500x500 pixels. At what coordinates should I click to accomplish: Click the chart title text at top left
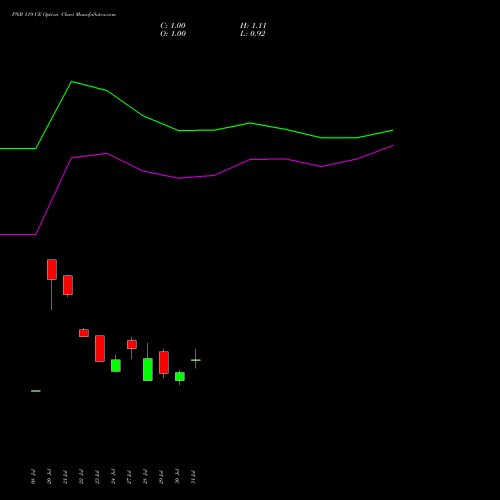[64, 15]
